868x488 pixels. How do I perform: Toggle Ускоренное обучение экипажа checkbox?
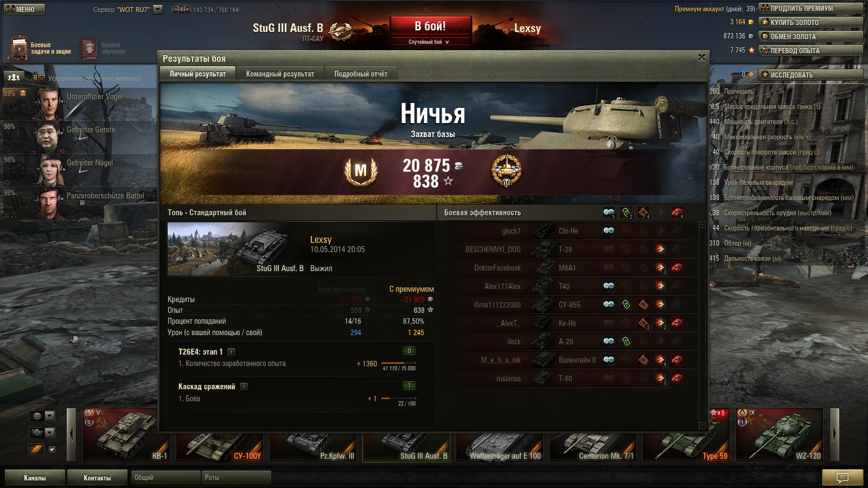(x=42, y=78)
